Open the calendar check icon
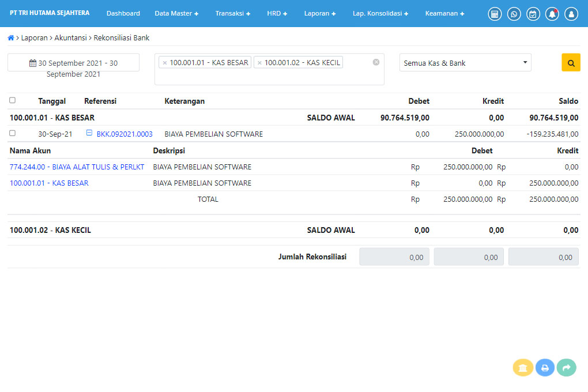This screenshot has width=588, height=392. 533,14
